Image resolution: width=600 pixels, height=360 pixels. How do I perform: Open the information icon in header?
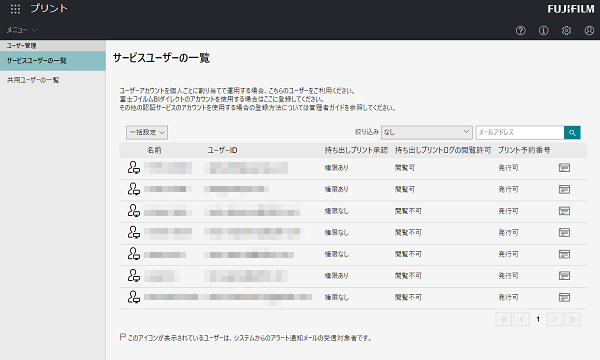coord(543,31)
